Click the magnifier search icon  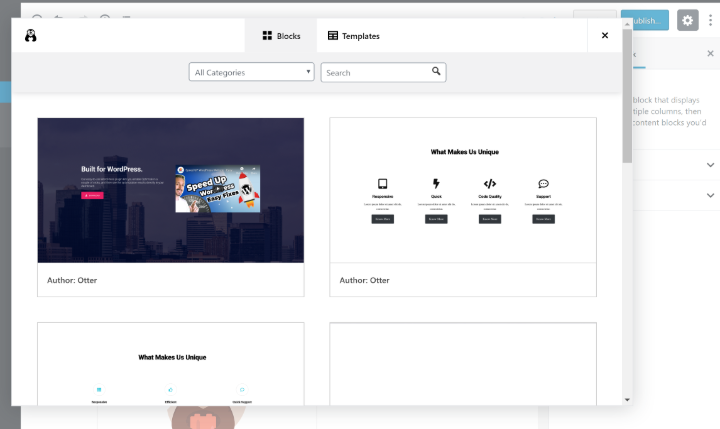tap(436, 71)
